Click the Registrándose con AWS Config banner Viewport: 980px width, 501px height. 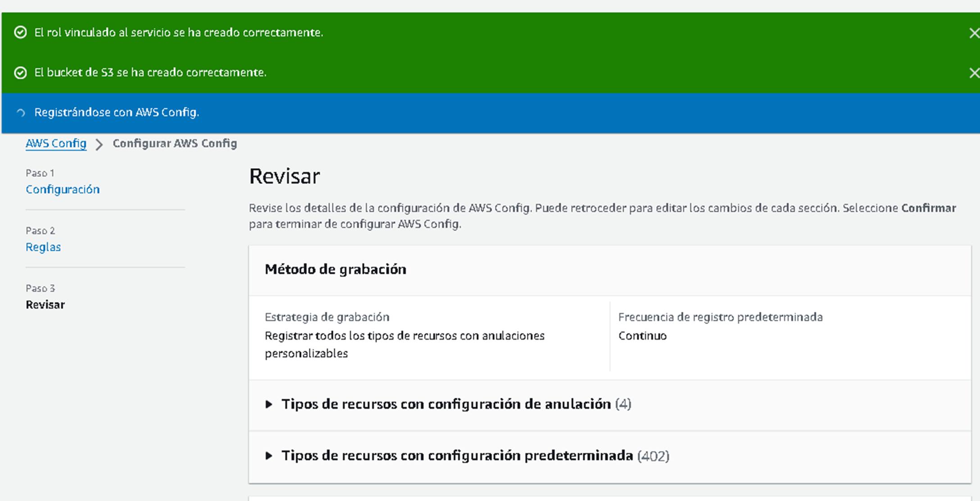click(x=117, y=112)
